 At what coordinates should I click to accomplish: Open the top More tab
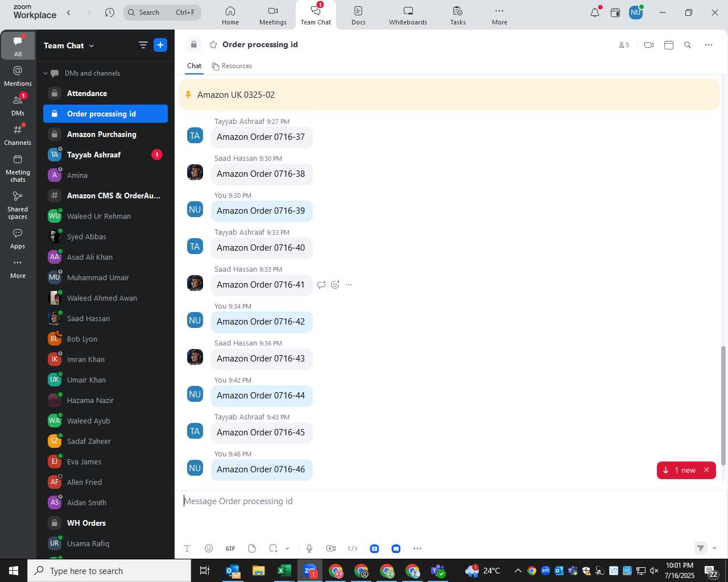pos(499,15)
